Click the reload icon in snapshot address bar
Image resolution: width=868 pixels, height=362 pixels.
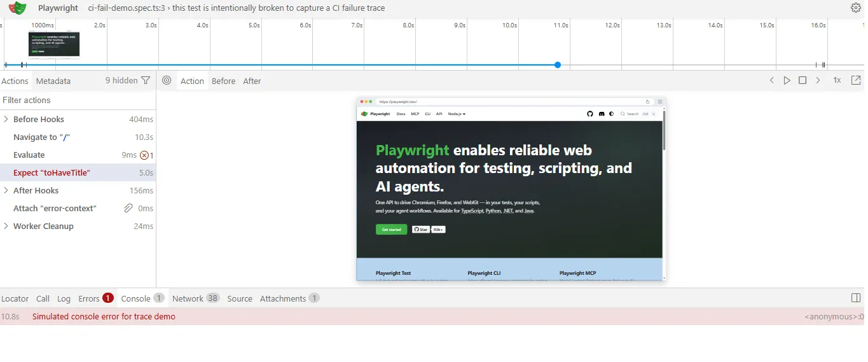[648, 102]
